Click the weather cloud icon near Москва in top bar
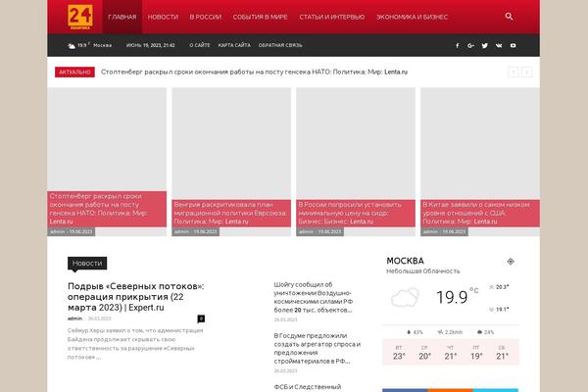The height and width of the screenshot is (392, 588). coord(72,46)
